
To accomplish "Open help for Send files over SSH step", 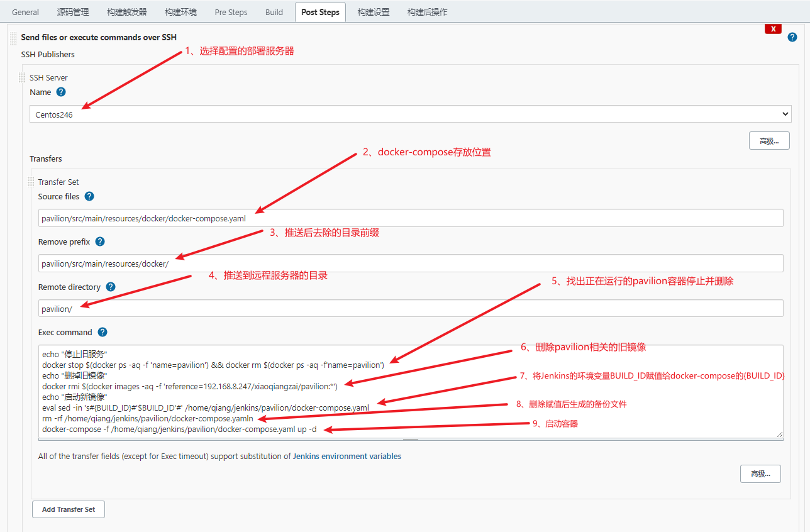I will click(x=792, y=37).
